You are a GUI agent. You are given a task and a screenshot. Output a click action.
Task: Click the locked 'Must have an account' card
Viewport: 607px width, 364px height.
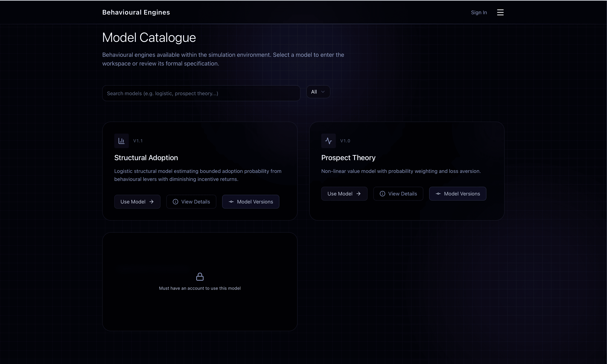pos(200,281)
